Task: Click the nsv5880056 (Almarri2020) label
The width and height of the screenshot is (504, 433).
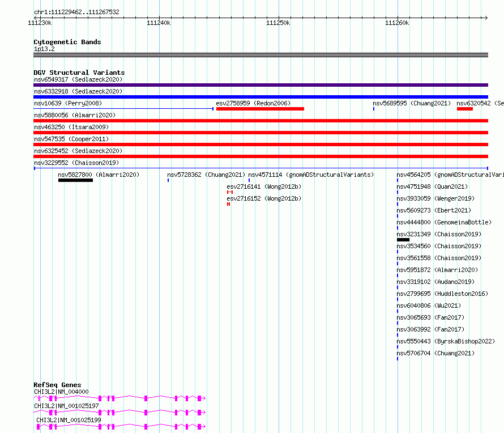Action: coord(75,115)
